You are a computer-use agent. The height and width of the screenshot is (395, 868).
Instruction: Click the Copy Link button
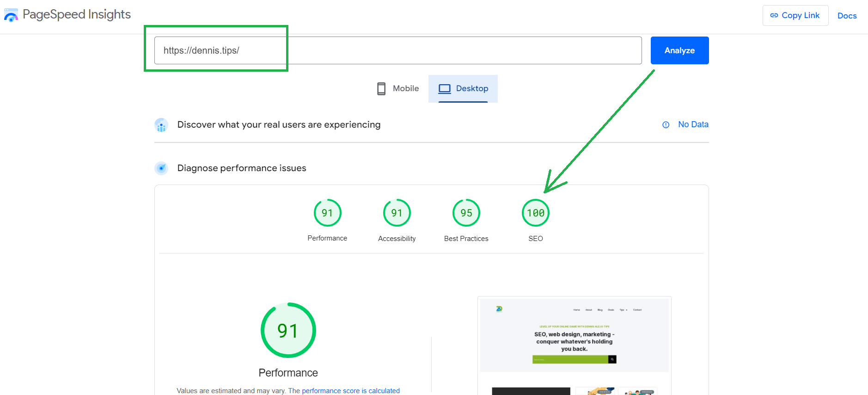coord(795,15)
